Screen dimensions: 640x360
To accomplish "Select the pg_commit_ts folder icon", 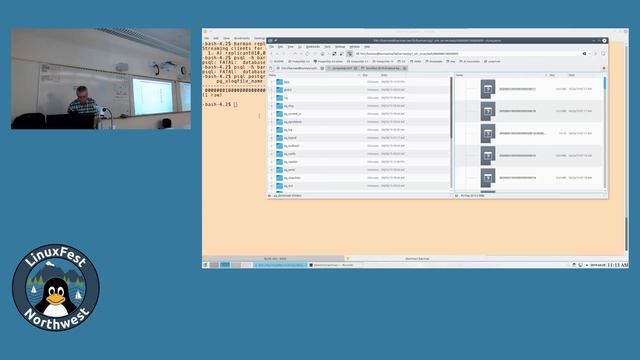I will point(280,114).
